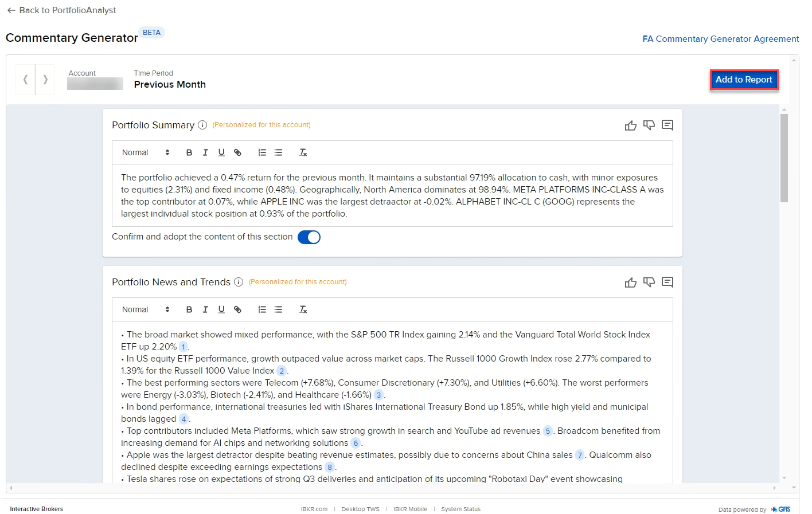The width and height of the screenshot is (812, 514).
Task: Clear formatting in the Portfolio News editor
Action: tap(303, 309)
